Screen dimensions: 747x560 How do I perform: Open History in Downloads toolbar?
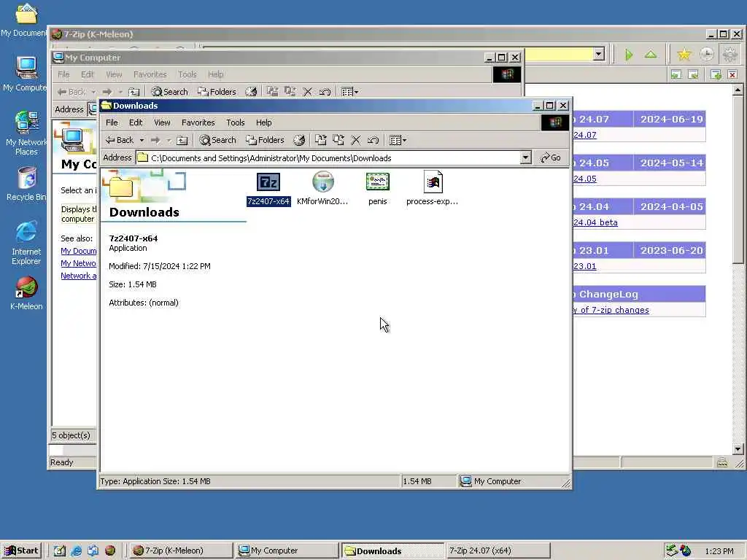point(298,140)
